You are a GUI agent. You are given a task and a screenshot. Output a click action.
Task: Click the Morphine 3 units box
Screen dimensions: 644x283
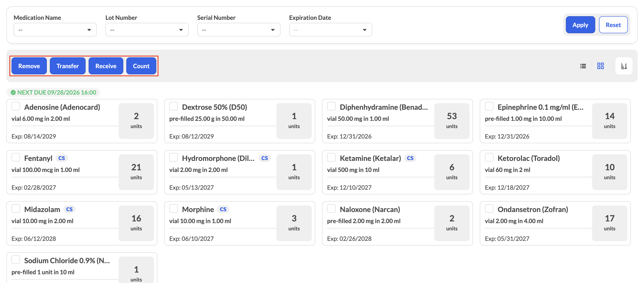294,223
